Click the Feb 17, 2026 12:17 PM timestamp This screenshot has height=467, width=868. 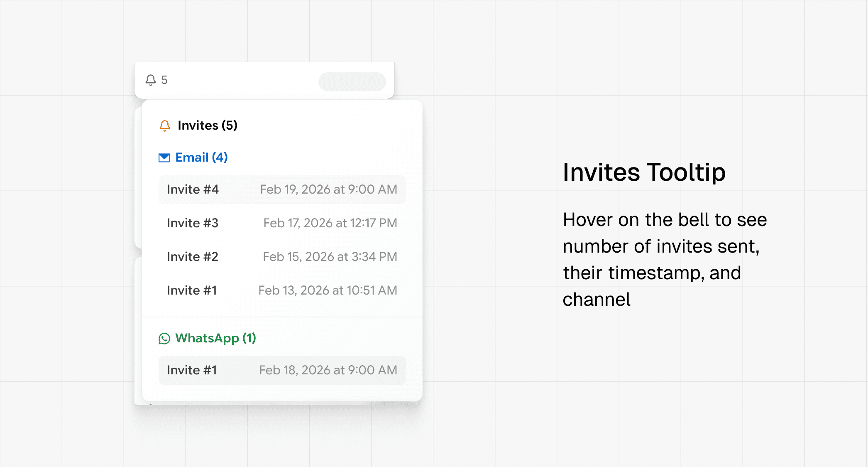(330, 223)
